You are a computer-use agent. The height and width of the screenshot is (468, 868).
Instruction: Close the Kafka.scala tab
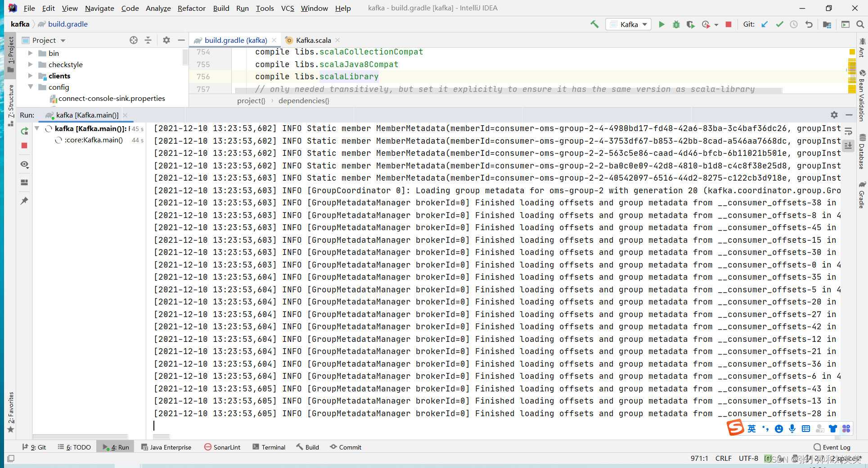[338, 40]
